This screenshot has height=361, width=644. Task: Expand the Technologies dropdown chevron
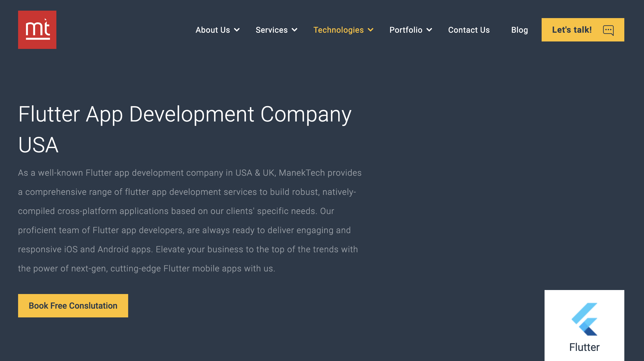pyautogui.click(x=370, y=30)
